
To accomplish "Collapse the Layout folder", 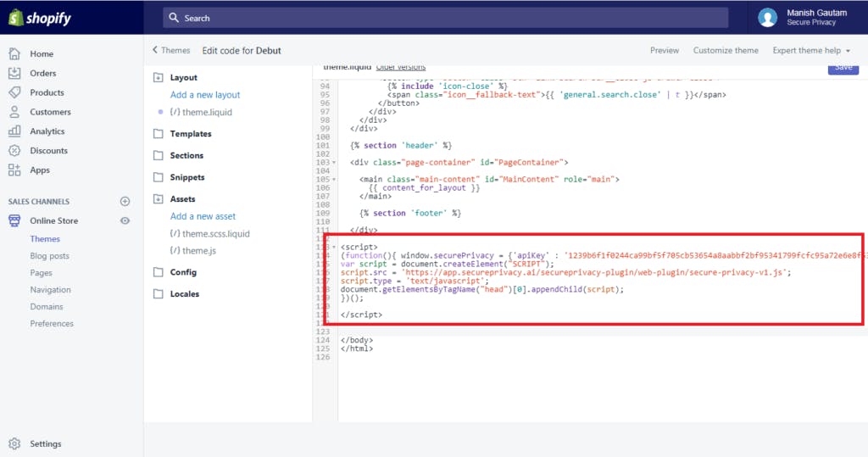I will (x=183, y=77).
